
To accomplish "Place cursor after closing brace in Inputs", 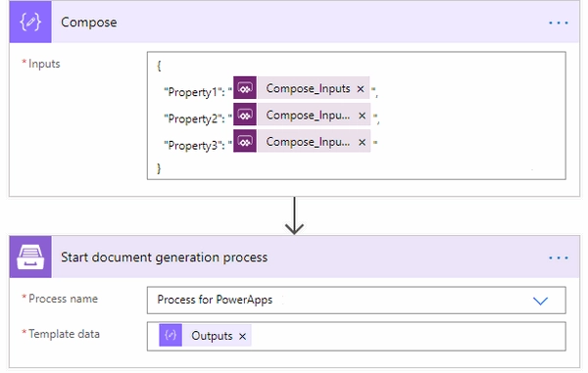I will tap(159, 168).
